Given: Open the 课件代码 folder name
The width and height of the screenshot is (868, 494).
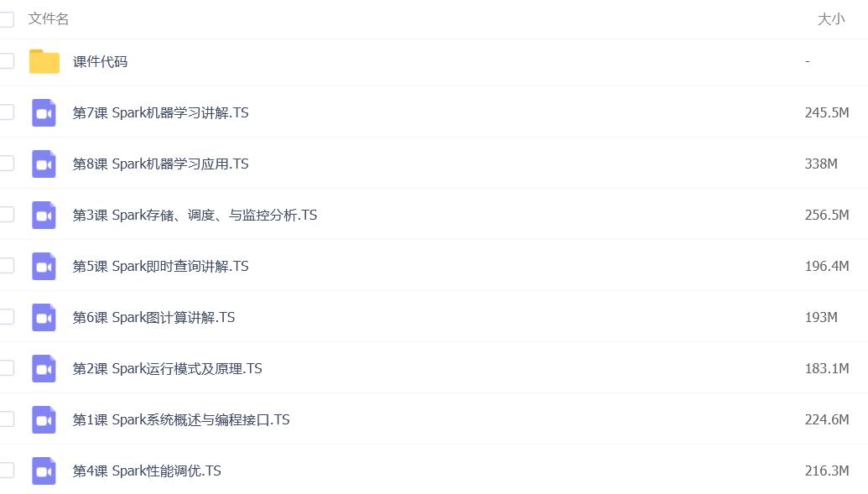Looking at the screenshot, I should (100, 61).
